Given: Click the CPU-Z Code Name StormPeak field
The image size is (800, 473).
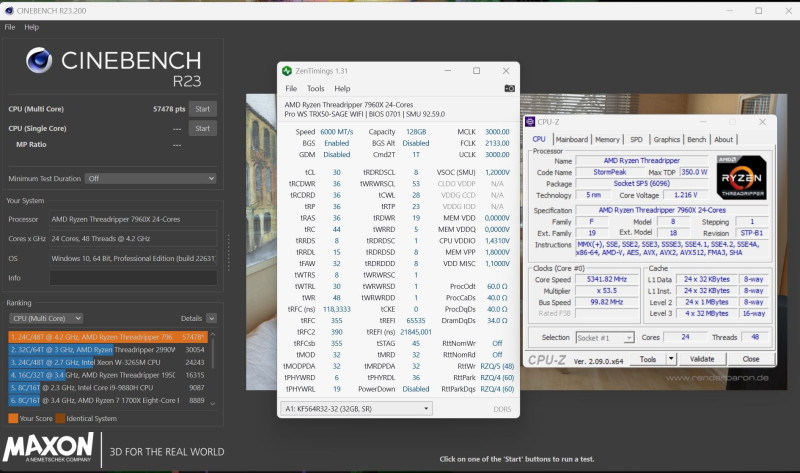Looking at the screenshot, I should click(610, 172).
